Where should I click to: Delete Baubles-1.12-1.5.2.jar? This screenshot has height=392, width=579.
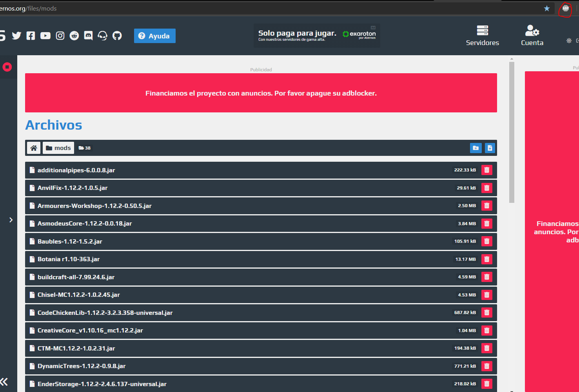point(487,241)
